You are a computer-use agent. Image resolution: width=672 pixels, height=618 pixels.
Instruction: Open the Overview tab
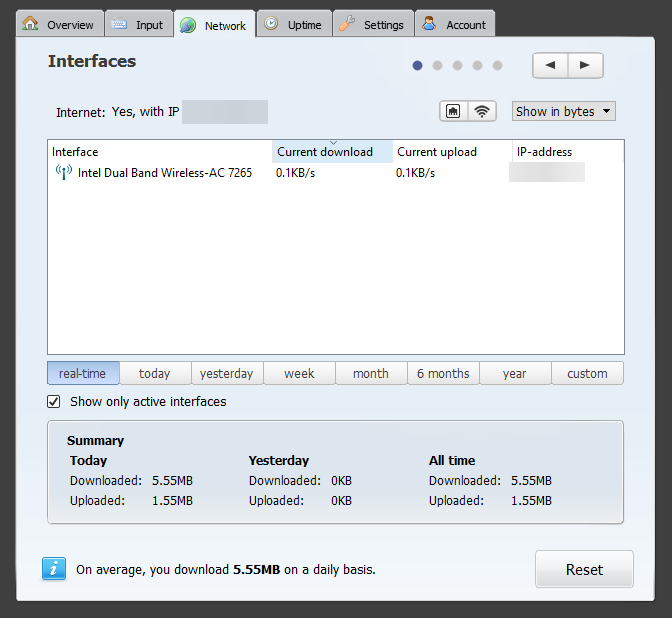click(x=59, y=25)
